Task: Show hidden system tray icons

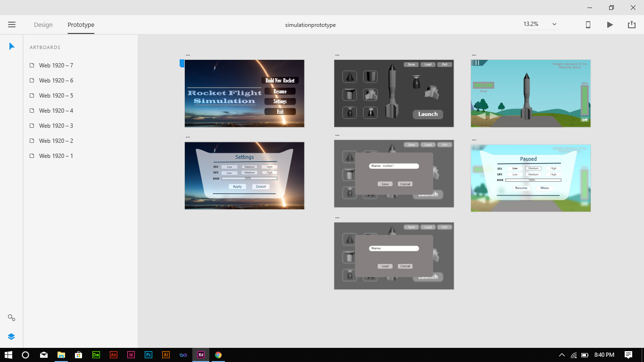Action: pyautogui.click(x=561, y=355)
